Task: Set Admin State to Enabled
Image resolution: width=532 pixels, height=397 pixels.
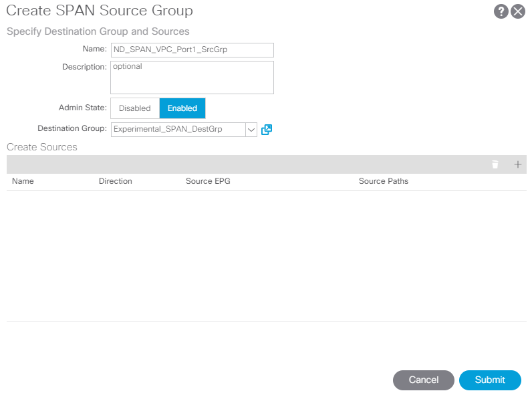Action: 182,108
